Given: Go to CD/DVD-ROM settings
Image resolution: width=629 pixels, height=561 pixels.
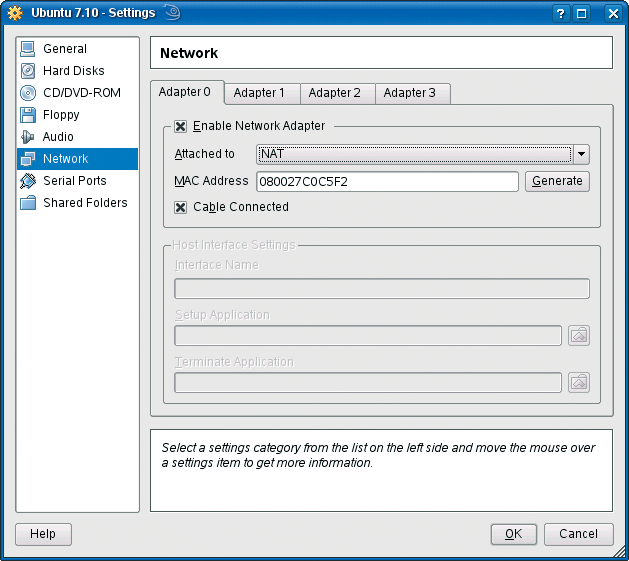Looking at the screenshot, I should click(77, 93).
